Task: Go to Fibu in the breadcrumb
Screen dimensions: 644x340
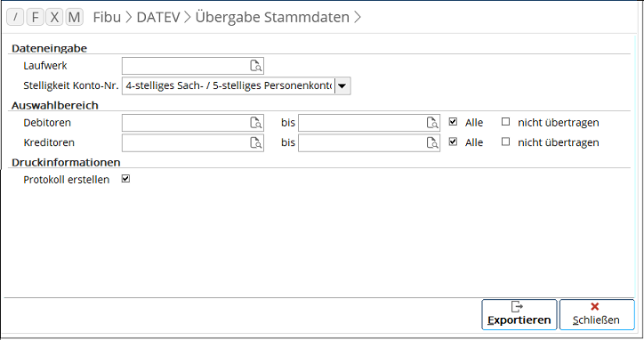Action: (107, 17)
